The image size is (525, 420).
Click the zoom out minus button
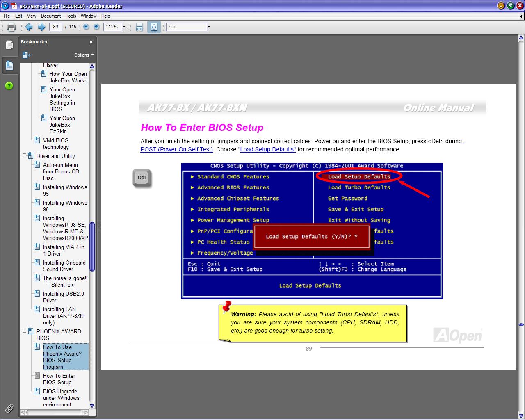pyautogui.click(x=86, y=27)
